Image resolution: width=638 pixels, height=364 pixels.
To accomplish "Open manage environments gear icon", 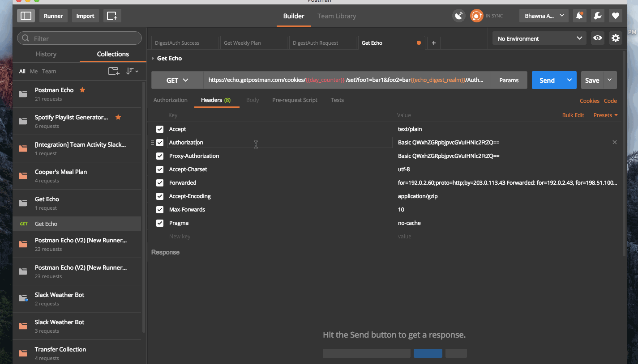I will 616,38.
